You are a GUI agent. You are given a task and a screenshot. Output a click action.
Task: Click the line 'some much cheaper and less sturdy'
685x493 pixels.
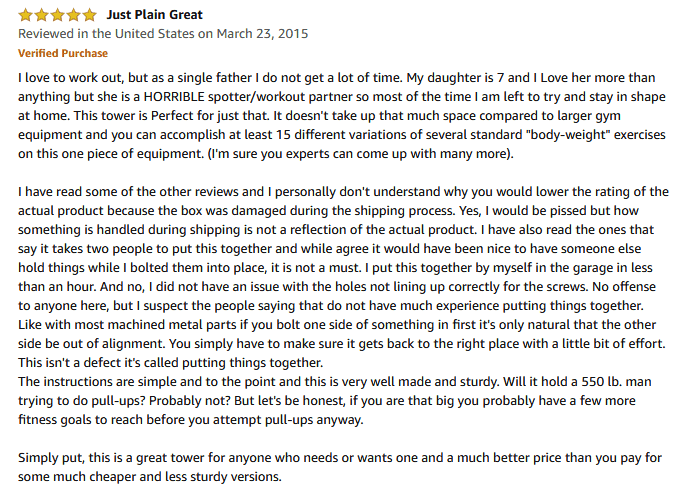pos(150,476)
